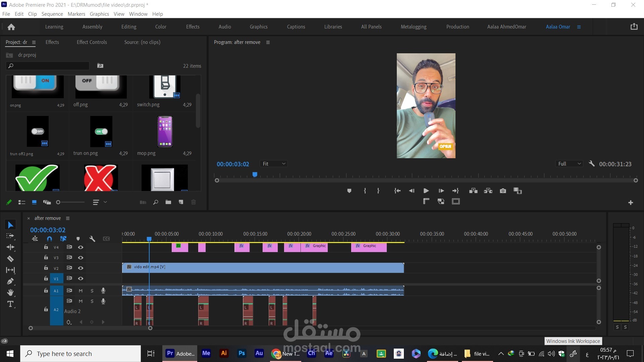Open the New Bin folder icon
The height and width of the screenshot is (362, 644).
168,202
